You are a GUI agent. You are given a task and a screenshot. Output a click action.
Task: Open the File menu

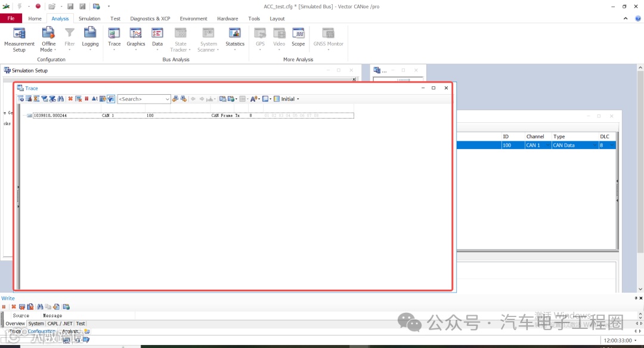coord(11,18)
